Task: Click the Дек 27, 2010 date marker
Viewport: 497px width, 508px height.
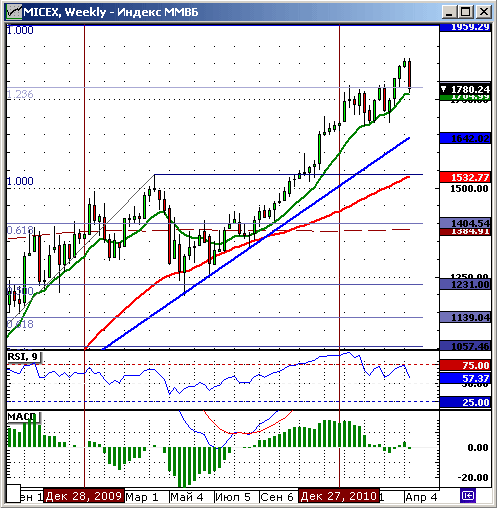Action: click(339, 496)
